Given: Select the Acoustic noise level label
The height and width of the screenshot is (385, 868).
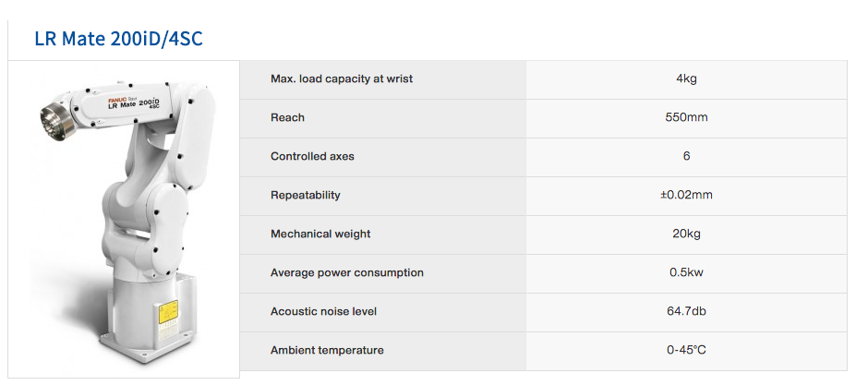Looking at the screenshot, I should [323, 311].
